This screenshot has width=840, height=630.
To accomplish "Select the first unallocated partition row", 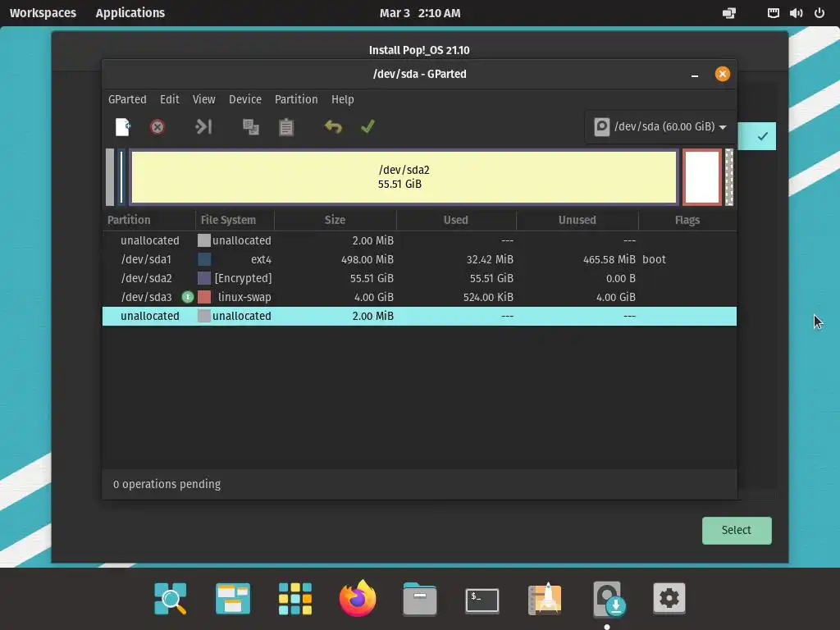I will tap(419, 240).
